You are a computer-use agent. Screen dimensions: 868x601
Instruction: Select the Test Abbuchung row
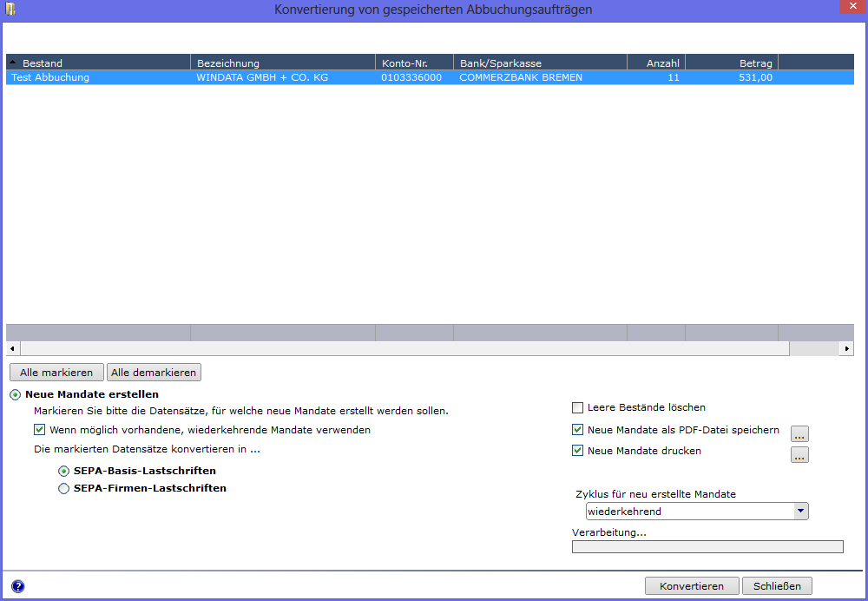tap(431, 77)
